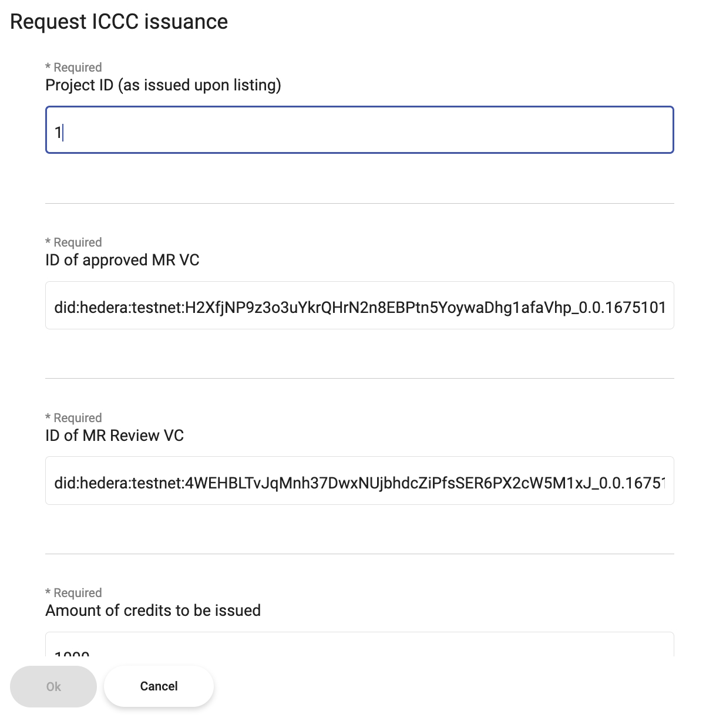
Task: Click the partially visible credits amount value
Action: coord(72,653)
